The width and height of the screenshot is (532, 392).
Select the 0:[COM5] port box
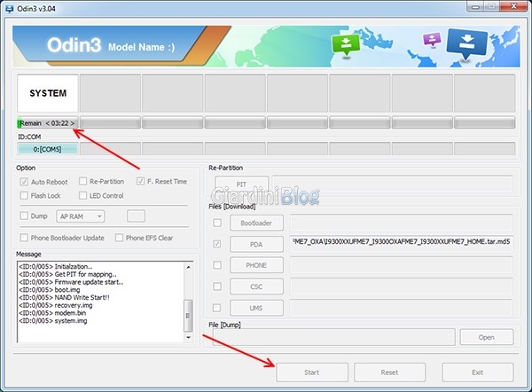[x=48, y=149]
